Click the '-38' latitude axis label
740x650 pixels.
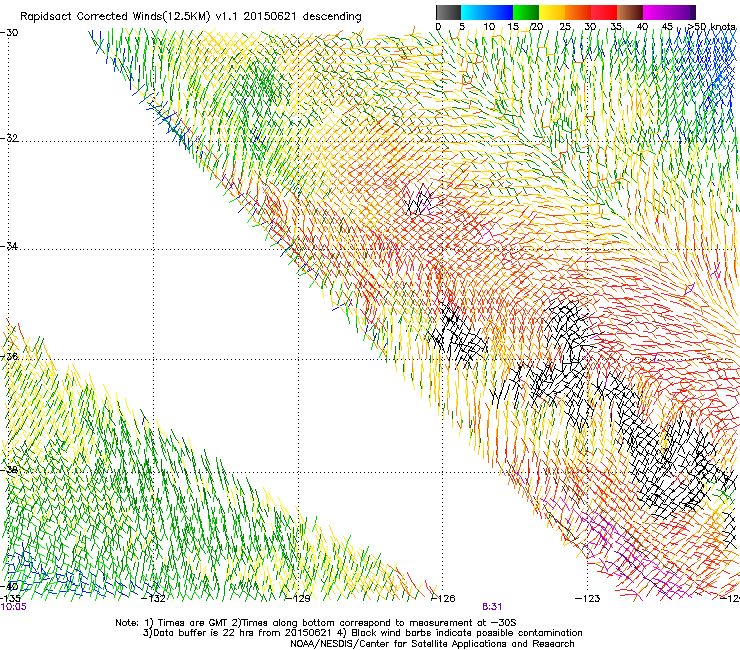tap(9, 470)
